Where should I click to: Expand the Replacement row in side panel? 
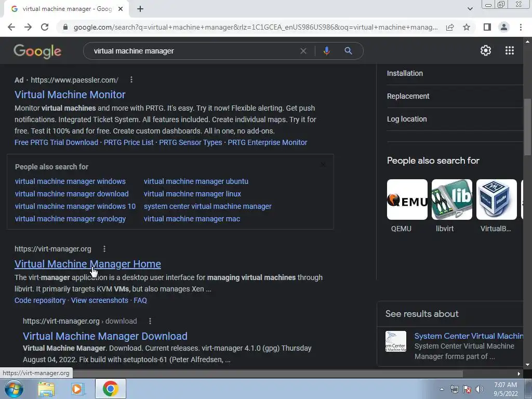455,96
